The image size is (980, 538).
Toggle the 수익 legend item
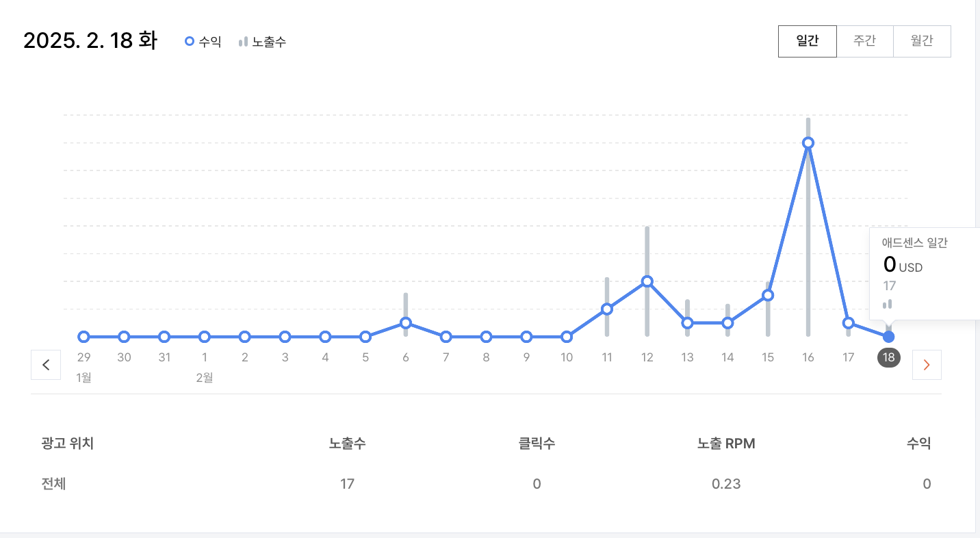(x=203, y=42)
